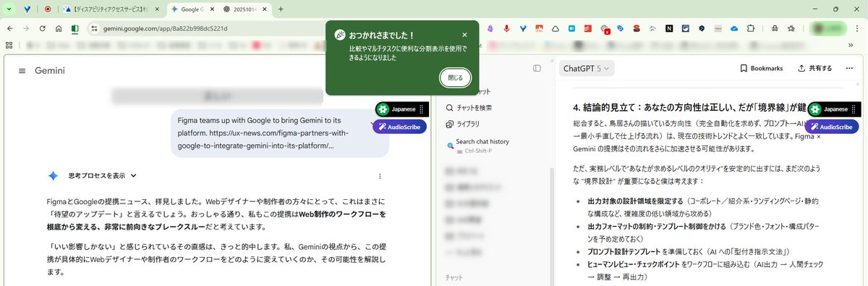The width and height of the screenshot is (868, 286).
Task: Open the Gemini main menu hamburger icon
Action: coord(22,71)
